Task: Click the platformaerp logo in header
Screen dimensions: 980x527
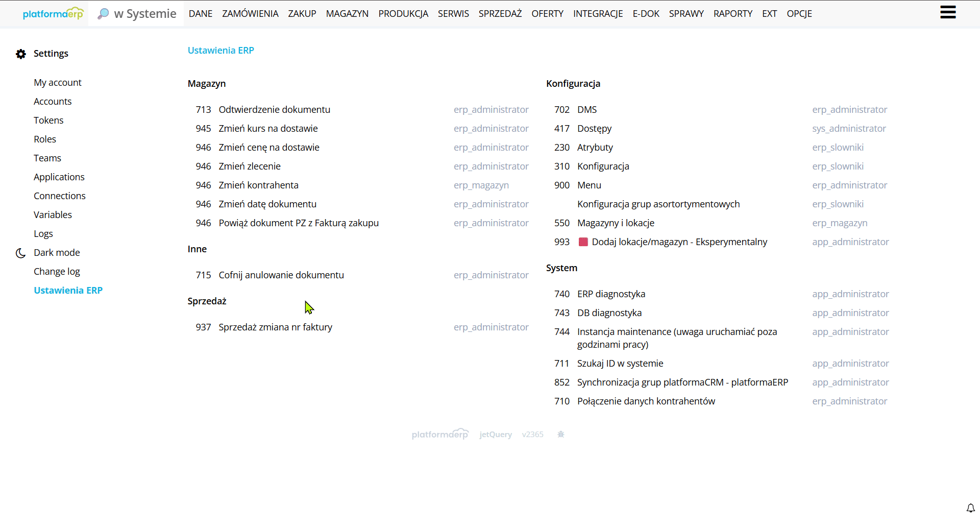Action: tap(53, 14)
